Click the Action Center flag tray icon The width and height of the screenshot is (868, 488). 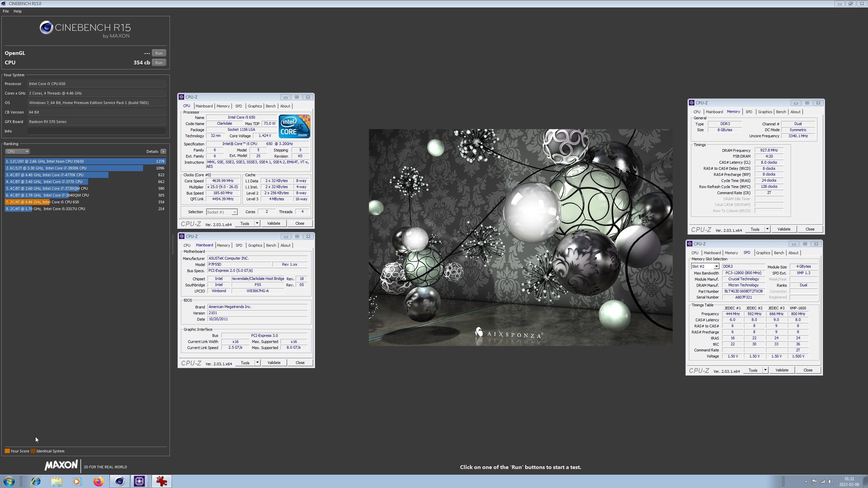[814, 482]
